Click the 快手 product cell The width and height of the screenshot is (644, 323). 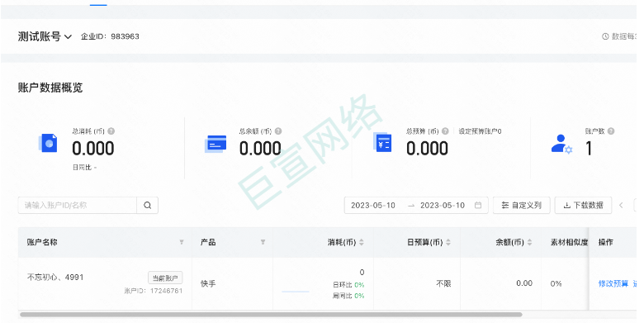(208, 283)
